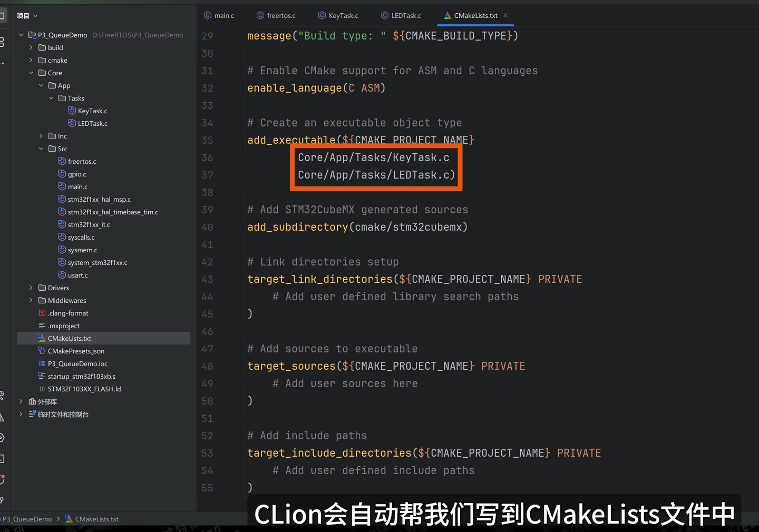Click the CMake icon in the breadcrumb bar
This screenshot has height=532, width=759.
pos(69,519)
